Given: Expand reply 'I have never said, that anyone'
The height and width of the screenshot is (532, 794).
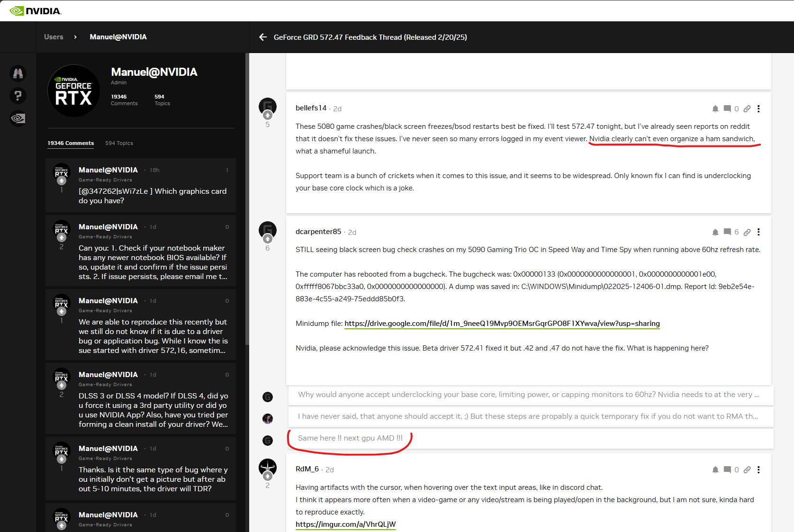Looking at the screenshot, I should pos(531,416).
